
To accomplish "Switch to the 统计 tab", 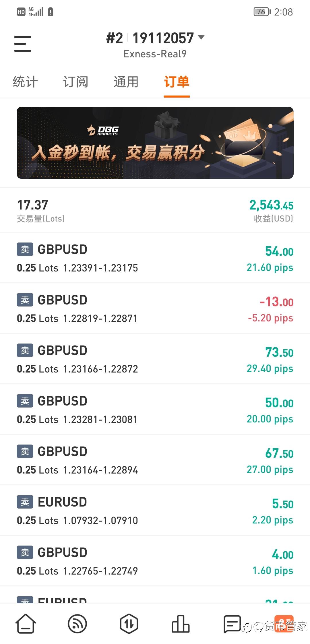I will [25, 82].
